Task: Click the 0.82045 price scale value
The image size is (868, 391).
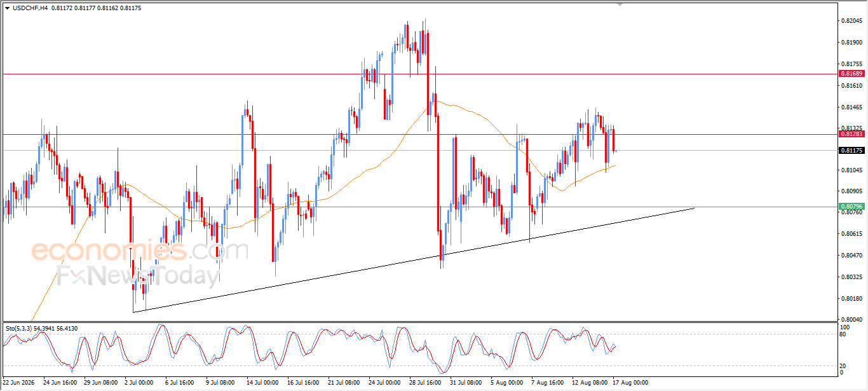Action: (851, 21)
